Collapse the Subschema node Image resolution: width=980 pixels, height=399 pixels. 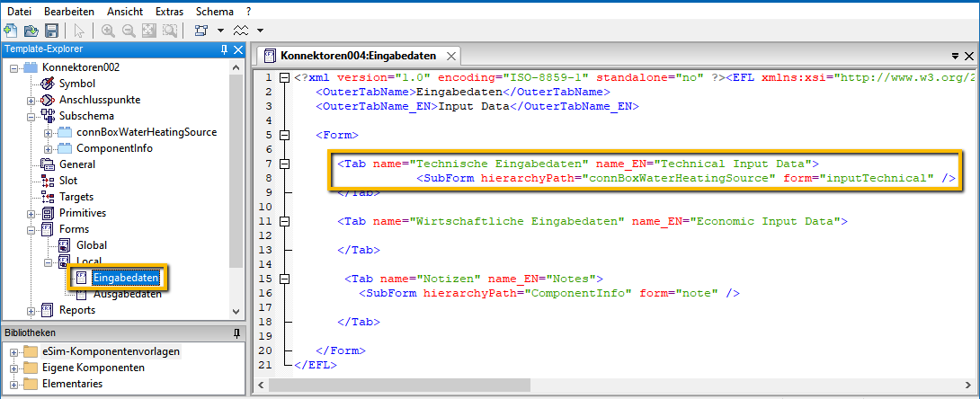click(31, 116)
